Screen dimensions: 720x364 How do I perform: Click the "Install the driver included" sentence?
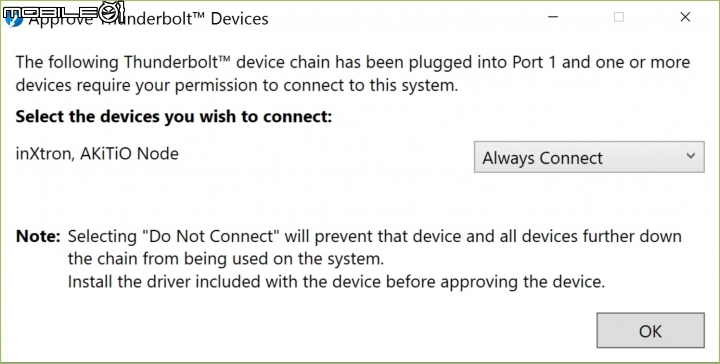tap(336, 282)
